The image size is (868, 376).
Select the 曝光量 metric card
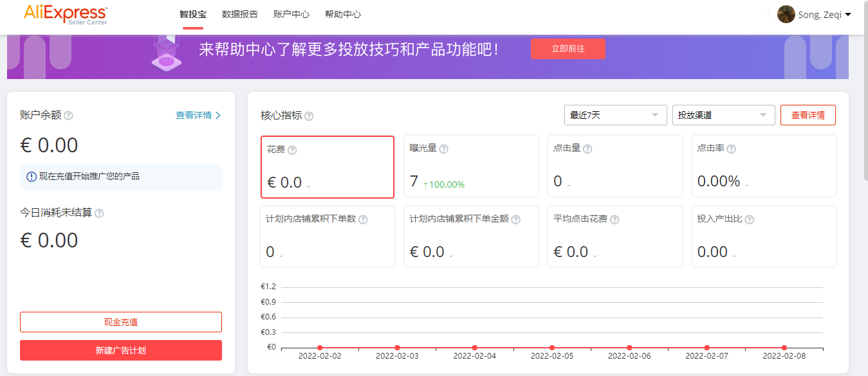(x=471, y=166)
